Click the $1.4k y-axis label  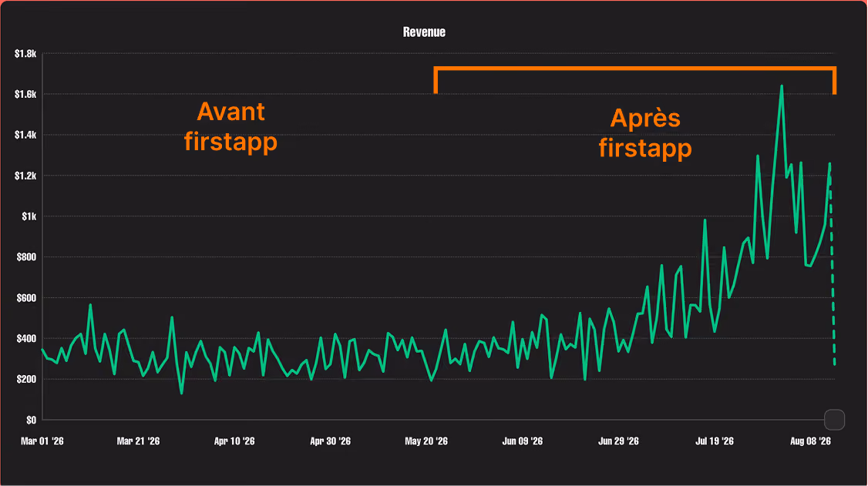tap(25, 135)
